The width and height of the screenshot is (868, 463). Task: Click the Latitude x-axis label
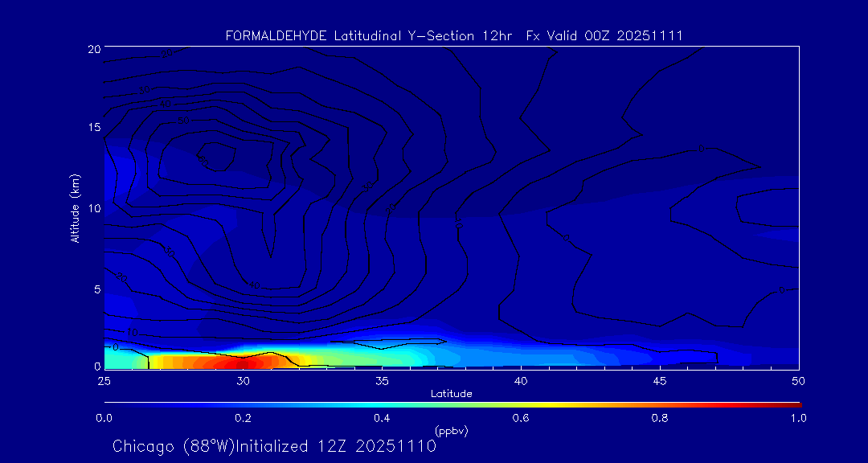[x=451, y=393]
